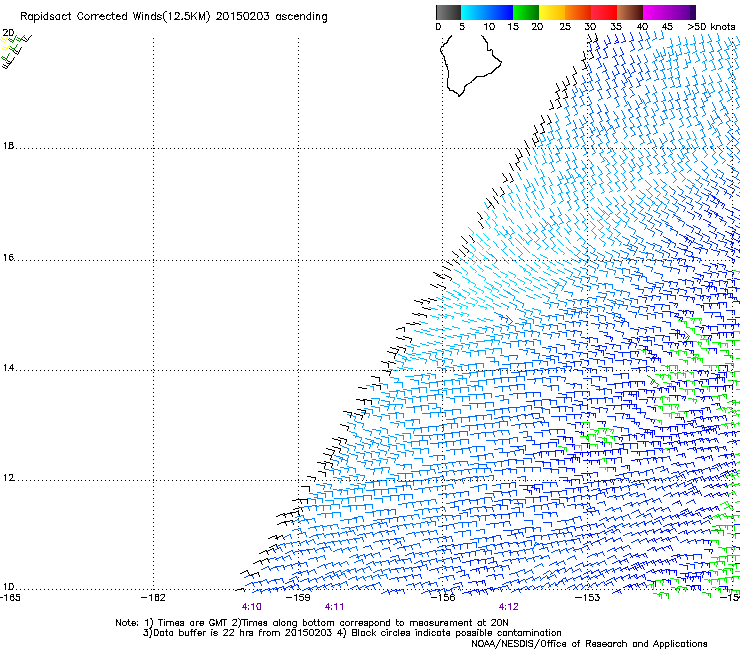
Task: Click the "-153" longitude axis label
Action: coord(587,598)
